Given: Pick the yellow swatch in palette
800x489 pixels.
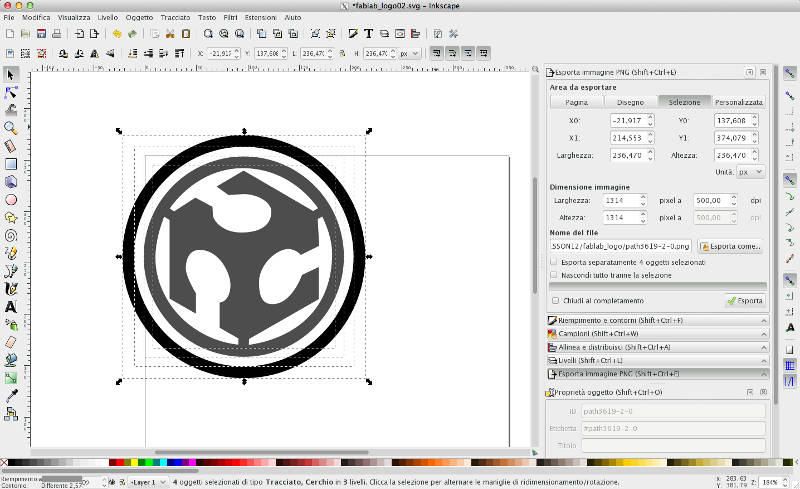Looking at the screenshot, I should point(134,462).
